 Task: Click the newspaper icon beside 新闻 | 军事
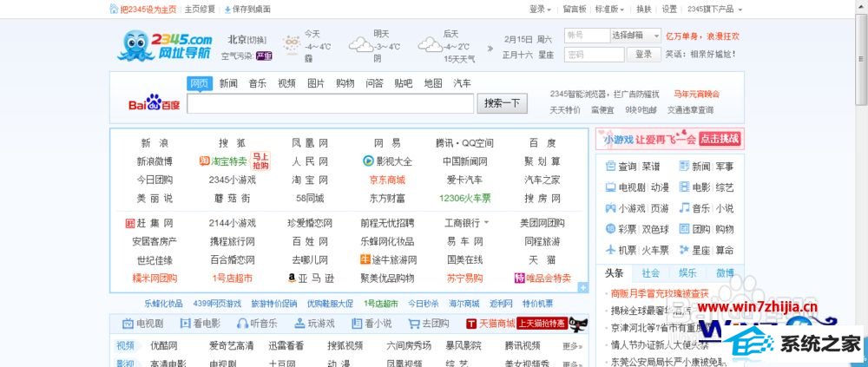(684, 166)
